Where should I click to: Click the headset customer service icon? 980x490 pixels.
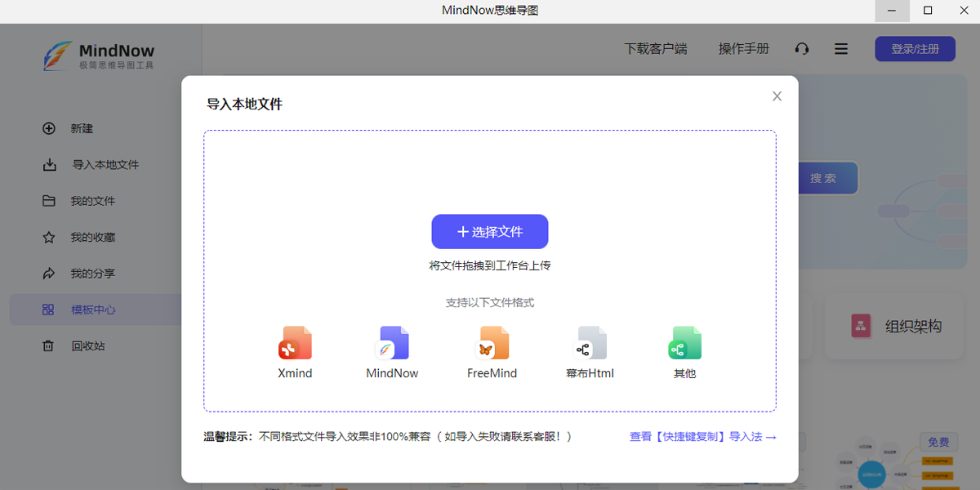pyautogui.click(x=802, y=49)
